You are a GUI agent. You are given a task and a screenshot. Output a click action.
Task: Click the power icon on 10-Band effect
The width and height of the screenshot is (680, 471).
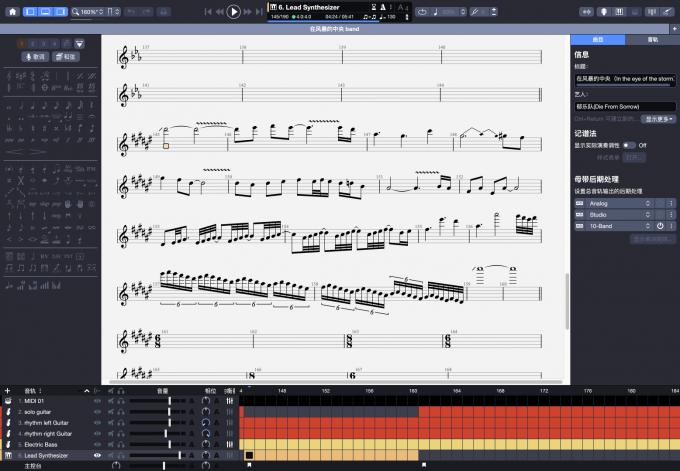pos(659,226)
